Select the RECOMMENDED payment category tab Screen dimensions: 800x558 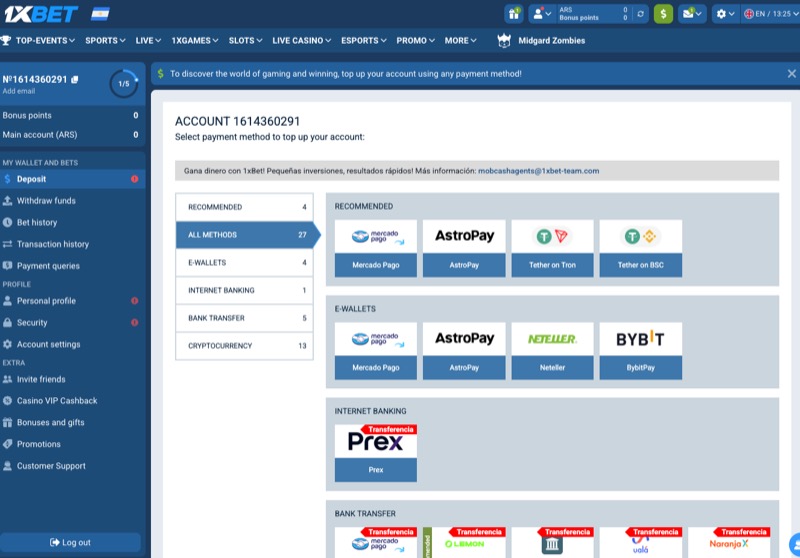tap(244, 207)
